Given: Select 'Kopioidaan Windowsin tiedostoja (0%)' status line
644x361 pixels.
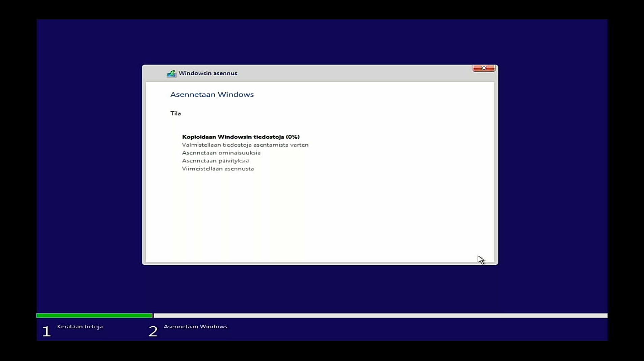Looking at the screenshot, I should (241, 137).
